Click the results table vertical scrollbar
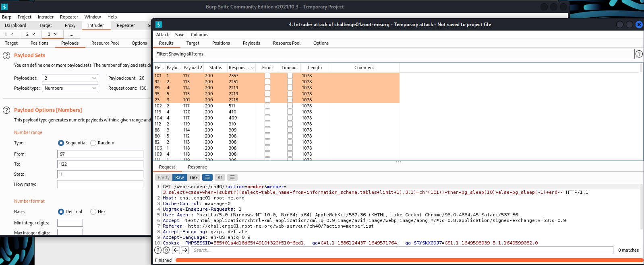Image resolution: width=644 pixels, height=265 pixels. 641,68
